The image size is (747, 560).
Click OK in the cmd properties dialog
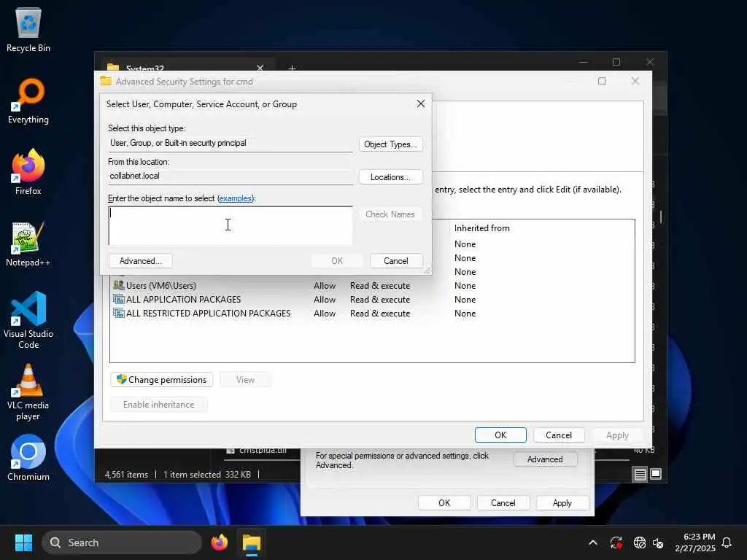click(x=444, y=503)
